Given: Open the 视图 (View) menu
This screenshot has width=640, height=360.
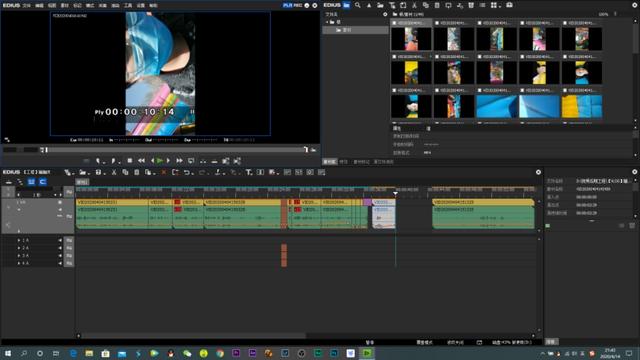Looking at the screenshot, I should 52,5.
